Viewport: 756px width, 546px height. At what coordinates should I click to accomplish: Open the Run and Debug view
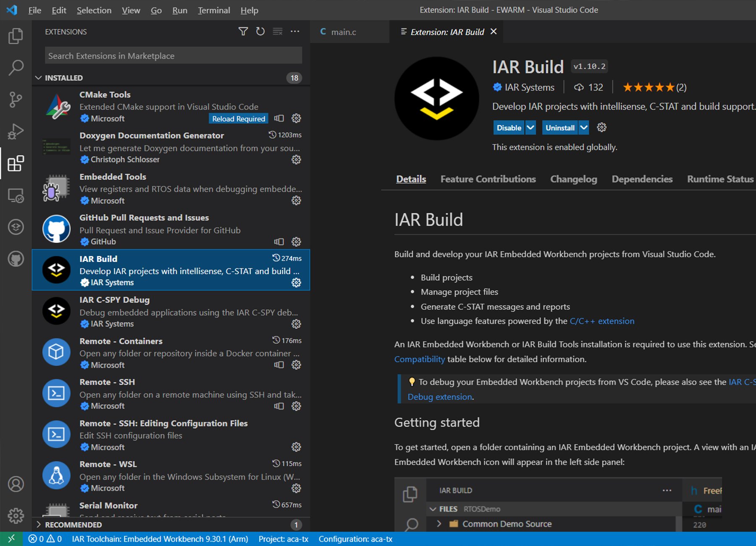tap(16, 131)
